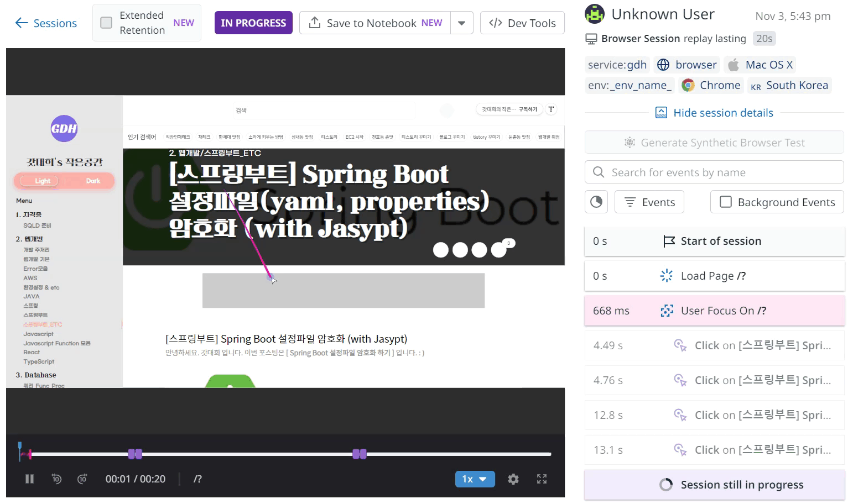
Task: Click the Session still in progress bar
Action: pyautogui.click(x=714, y=485)
